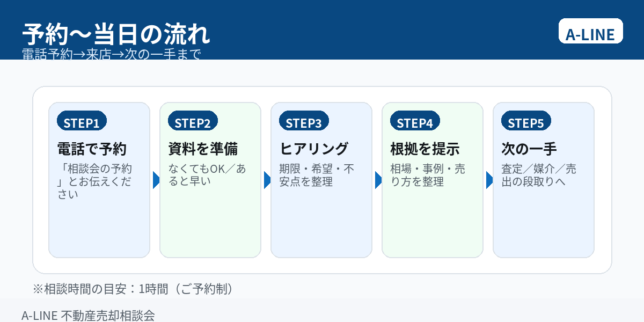Select the 根拠を提示 heading

tap(425, 149)
